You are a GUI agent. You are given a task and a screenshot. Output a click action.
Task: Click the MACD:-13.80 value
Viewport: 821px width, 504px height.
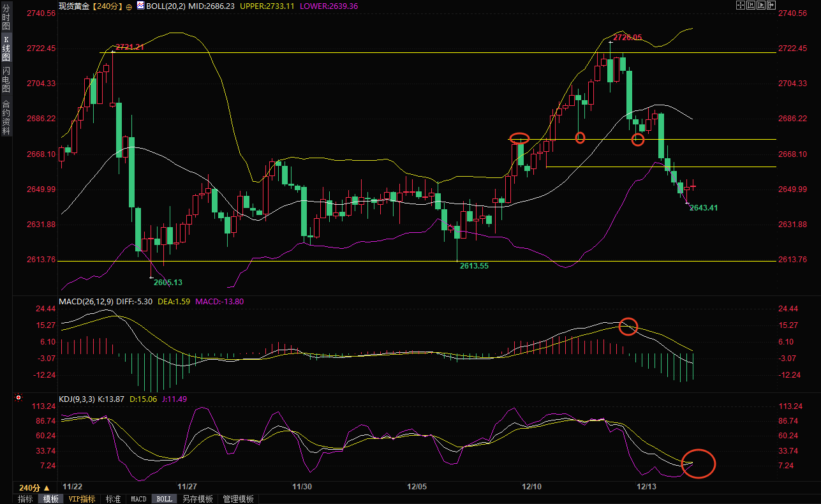[x=220, y=302]
